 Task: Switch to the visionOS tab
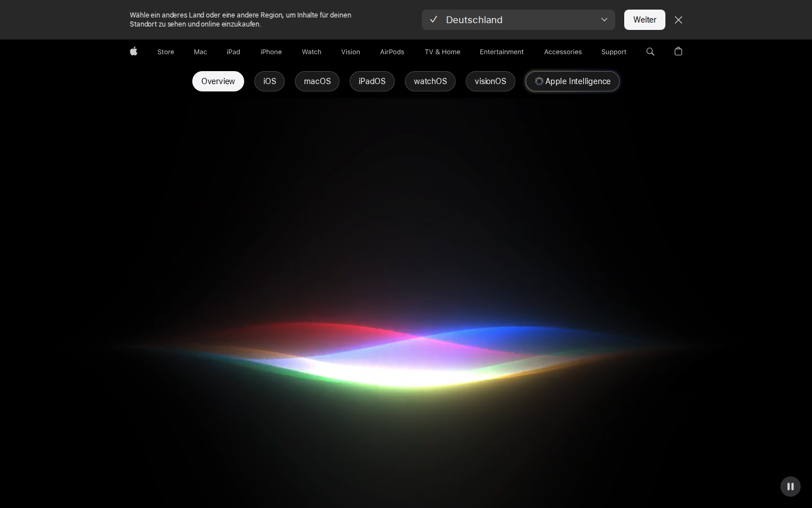tap(491, 81)
